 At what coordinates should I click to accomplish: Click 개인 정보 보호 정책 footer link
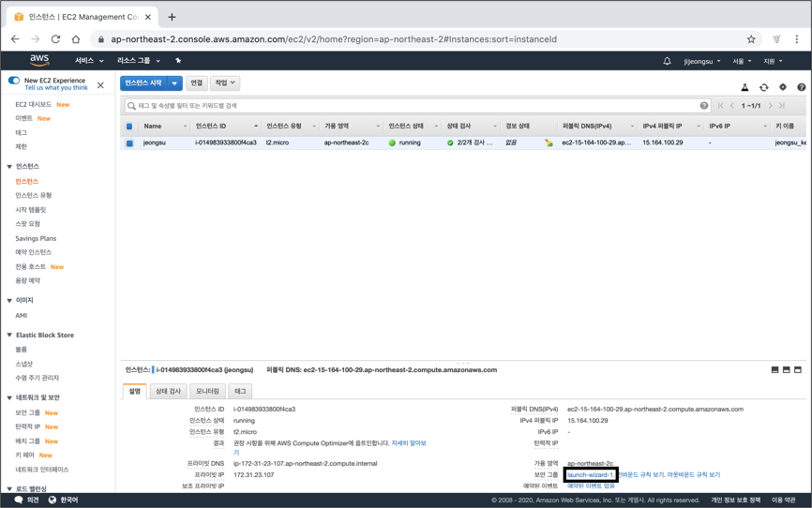[x=735, y=501]
